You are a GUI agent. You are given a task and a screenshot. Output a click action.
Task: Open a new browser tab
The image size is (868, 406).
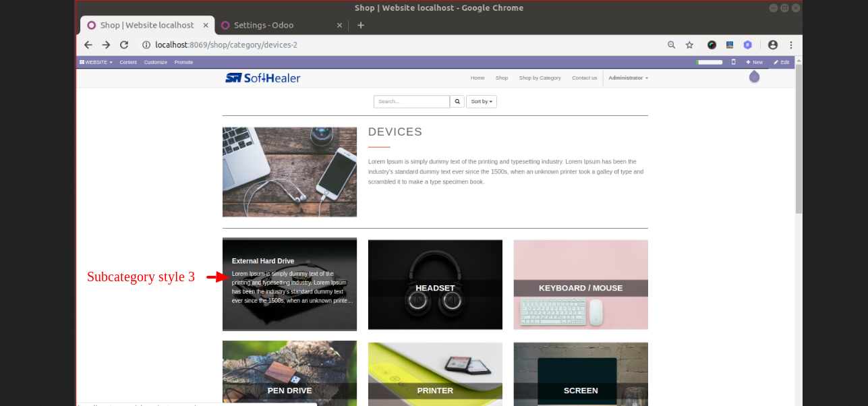[x=361, y=25]
